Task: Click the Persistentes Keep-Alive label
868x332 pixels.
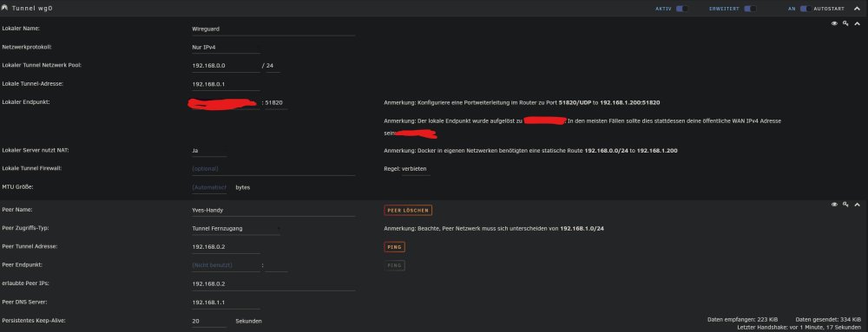Action: coord(34,321)
